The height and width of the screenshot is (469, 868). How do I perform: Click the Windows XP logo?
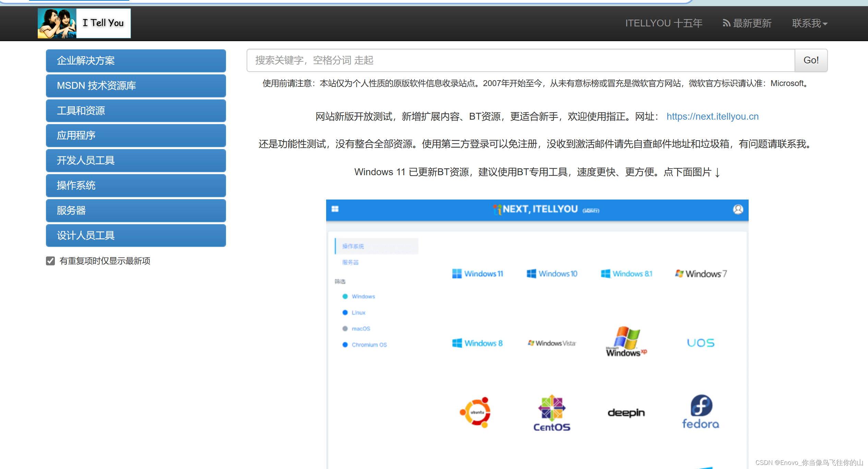pyautogui.click(x=626, y=342)
